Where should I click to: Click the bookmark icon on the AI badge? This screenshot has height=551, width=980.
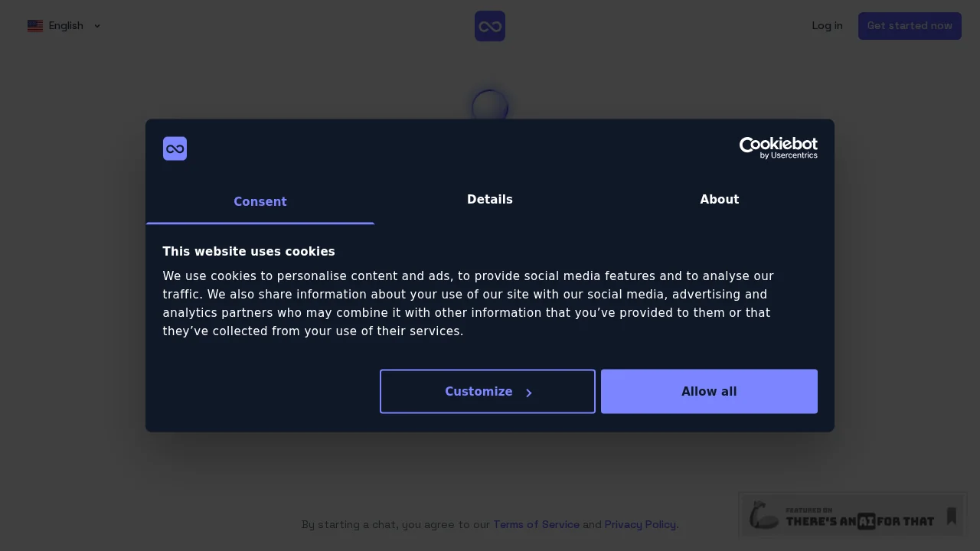pyautogui.click(x=952, y=515)
